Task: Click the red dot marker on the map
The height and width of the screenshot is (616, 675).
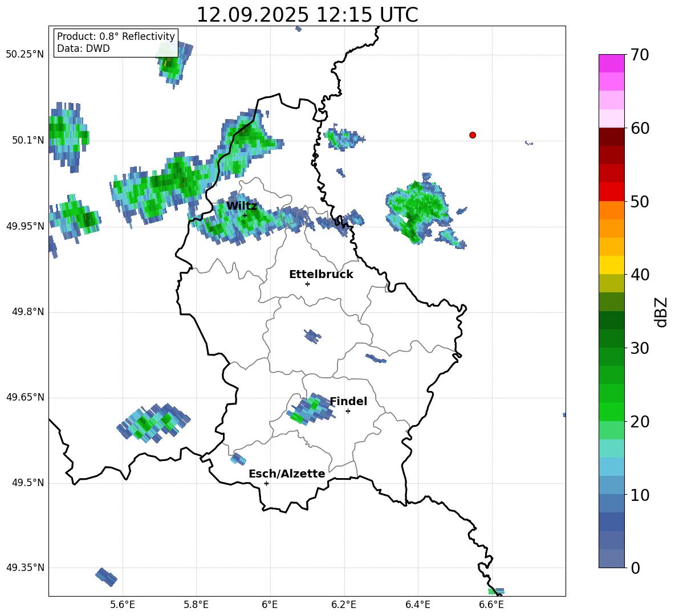Action: point(473,135)
